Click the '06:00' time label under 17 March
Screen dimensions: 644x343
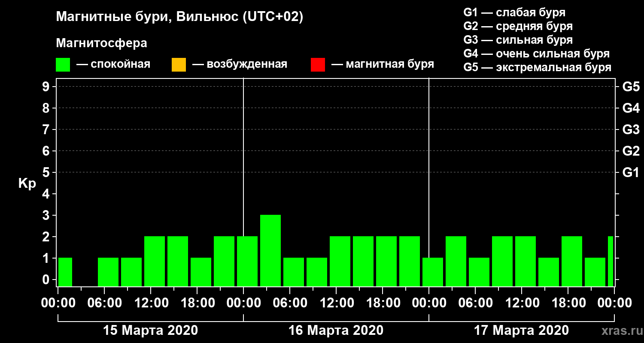point(476,303)
